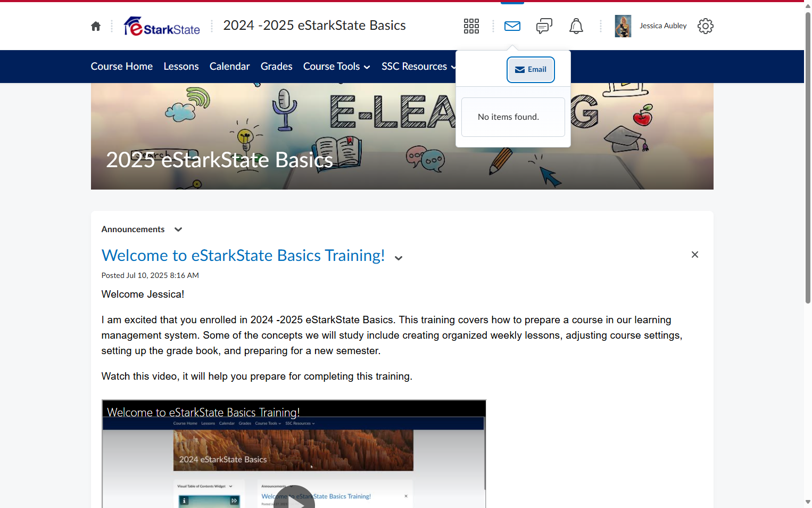Expand SSC Resources dropdown

tap(419, 67)
